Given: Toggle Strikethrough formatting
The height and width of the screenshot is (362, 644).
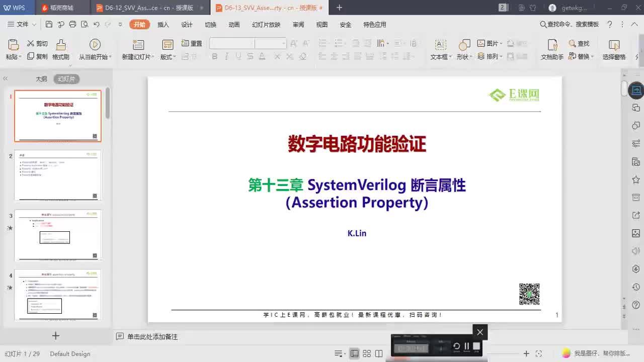Looking at the screenshot, I should pos(250,56).
